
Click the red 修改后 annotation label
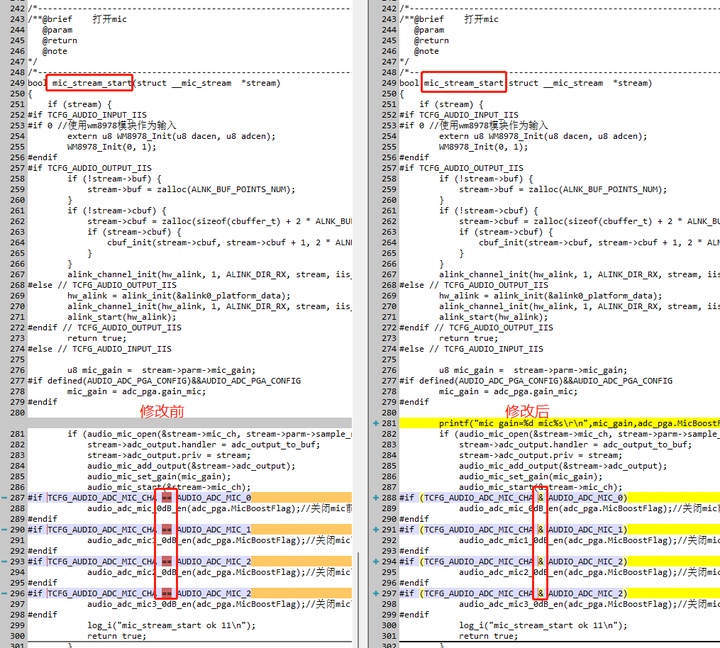527,411
